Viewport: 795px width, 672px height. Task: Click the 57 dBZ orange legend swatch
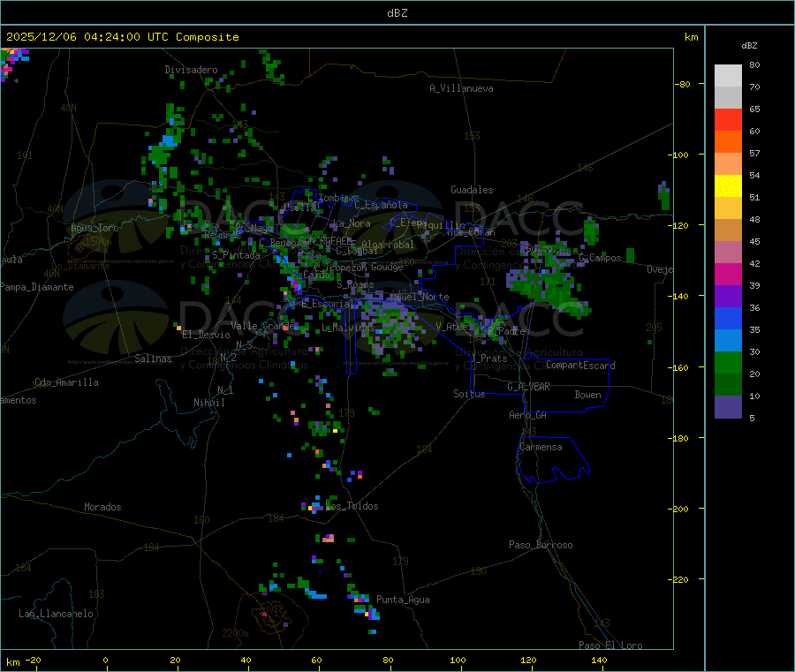[x=728, y=142]
